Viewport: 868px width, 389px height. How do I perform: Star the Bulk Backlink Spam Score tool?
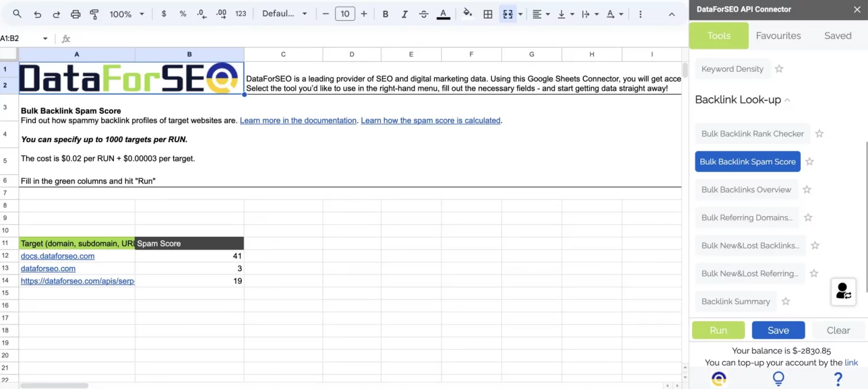point(810,162)
